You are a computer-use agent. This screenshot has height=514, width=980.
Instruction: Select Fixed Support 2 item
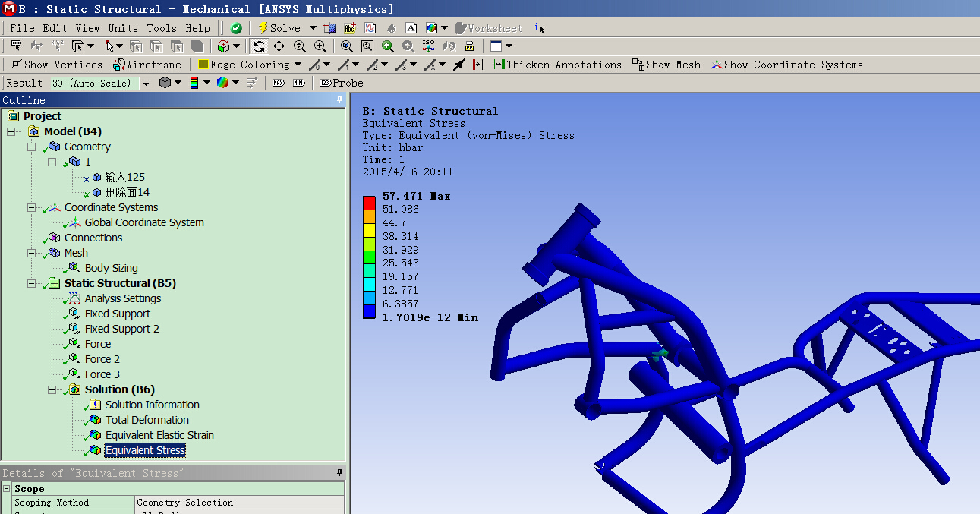[x=122, y=329]
